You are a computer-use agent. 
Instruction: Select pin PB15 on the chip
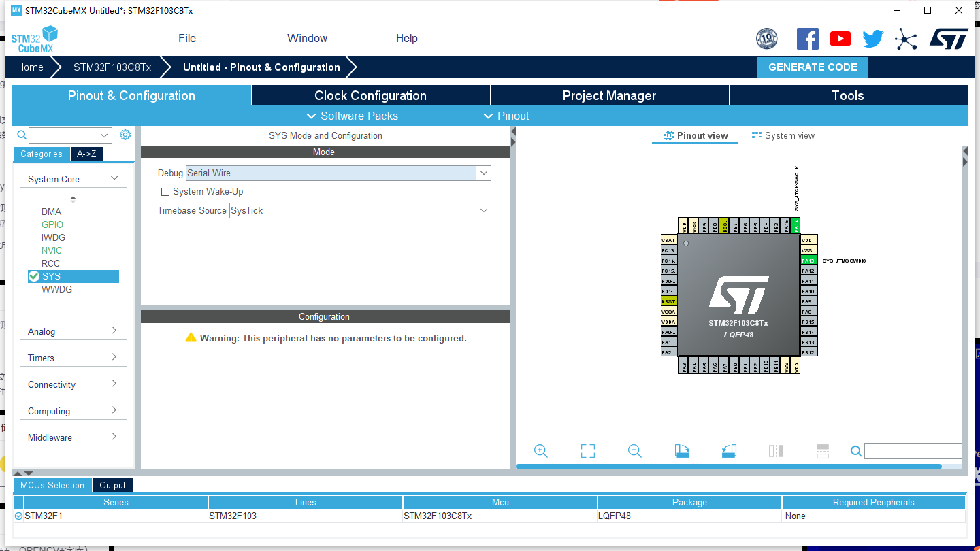pyautogui.click(x=808, y=322)
